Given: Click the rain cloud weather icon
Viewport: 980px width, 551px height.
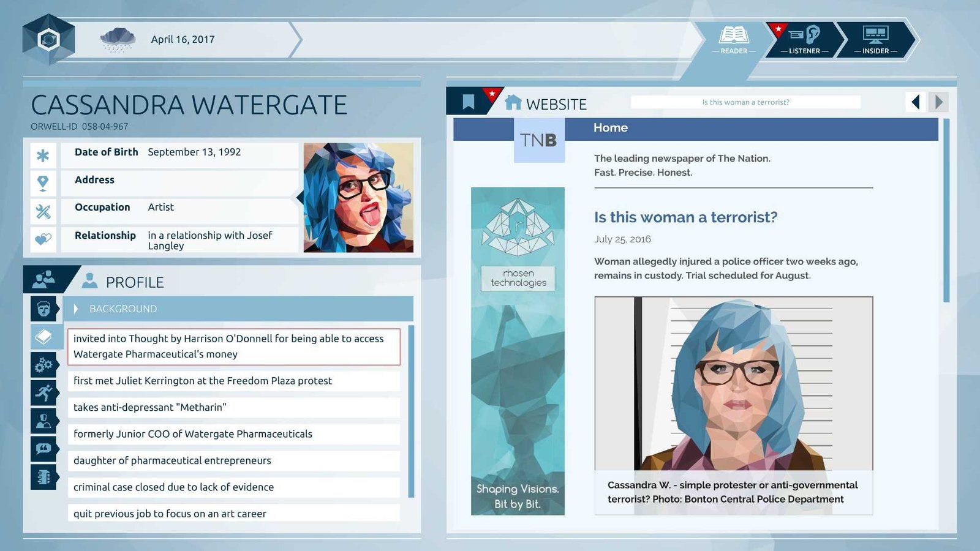Looking at the screenshot, I should coord(118,40).
